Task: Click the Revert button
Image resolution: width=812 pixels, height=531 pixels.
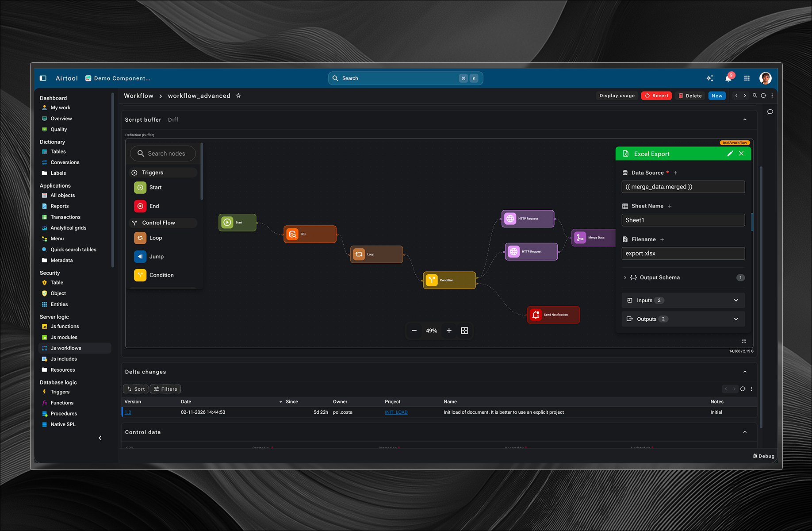Action: 656,96
